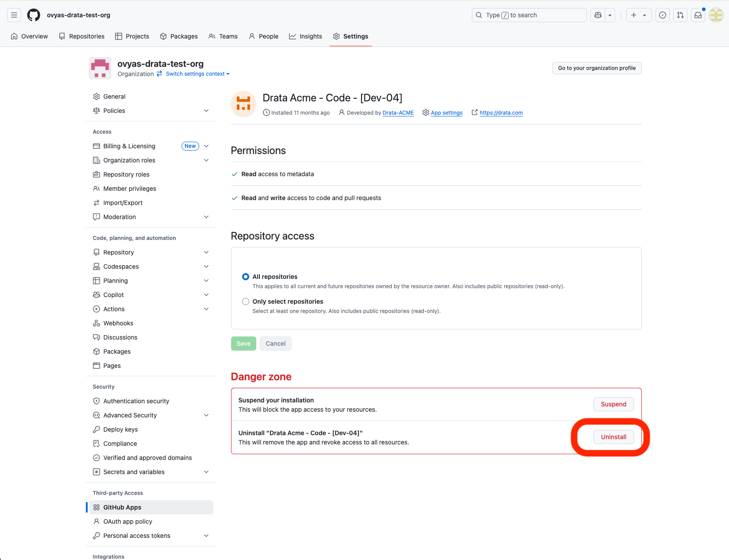Open the https://drata.com link
Viewport: 729px width, 560px height.
click(501, 113)
